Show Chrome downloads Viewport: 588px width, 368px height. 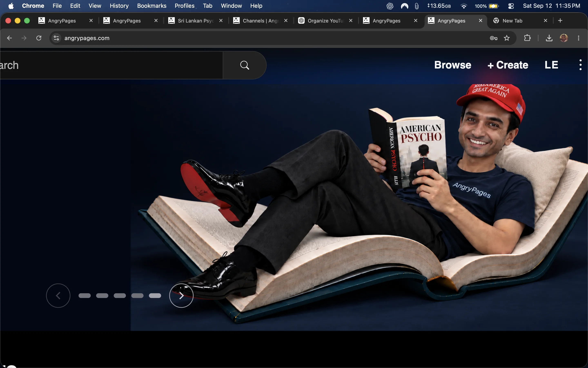click(x=549, y=38)
